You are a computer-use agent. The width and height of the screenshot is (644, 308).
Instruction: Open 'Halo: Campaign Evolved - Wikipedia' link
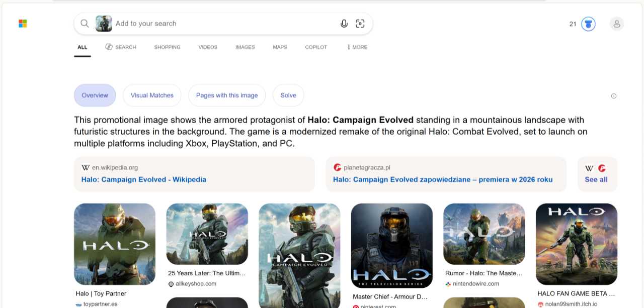click(x=144, y=179)
